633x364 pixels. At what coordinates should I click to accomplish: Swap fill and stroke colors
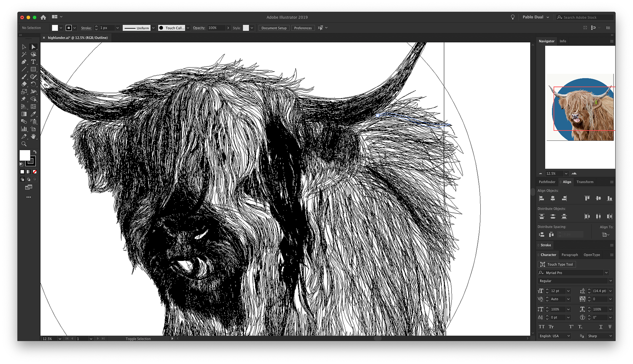coord(35,152)
